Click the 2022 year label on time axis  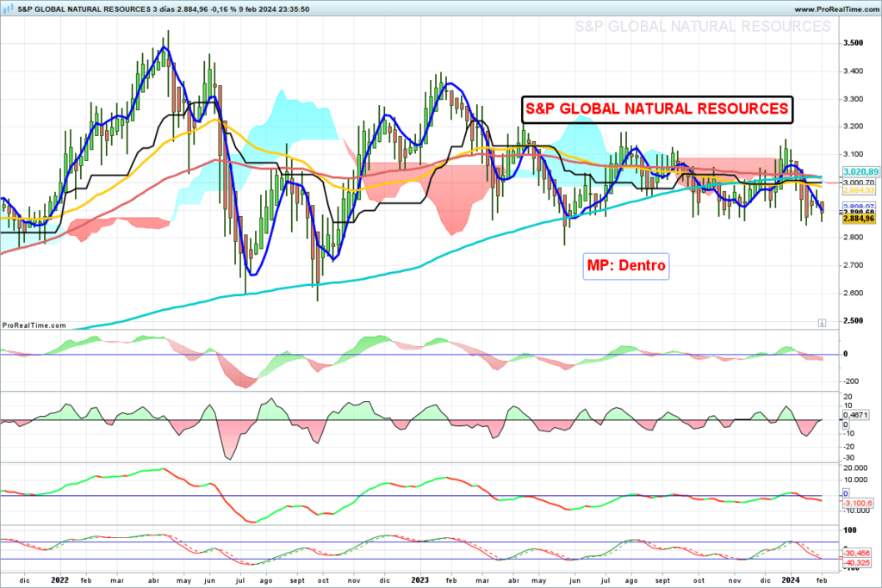click(x=59, y=580)
